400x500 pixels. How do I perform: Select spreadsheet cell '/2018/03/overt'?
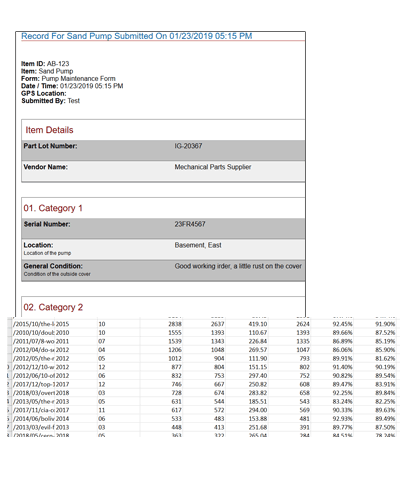coord(34,393)
